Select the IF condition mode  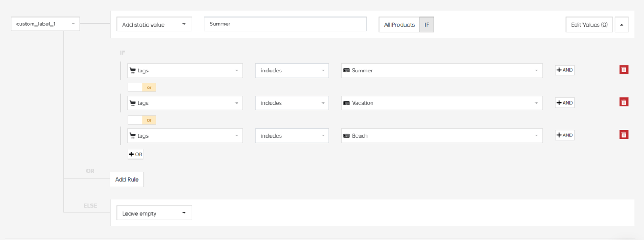click(427, 25)
